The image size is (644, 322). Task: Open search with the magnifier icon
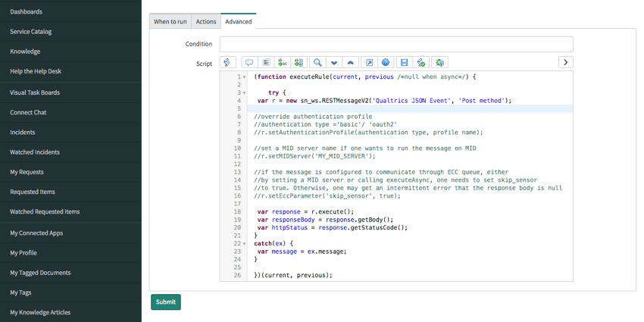317,62
